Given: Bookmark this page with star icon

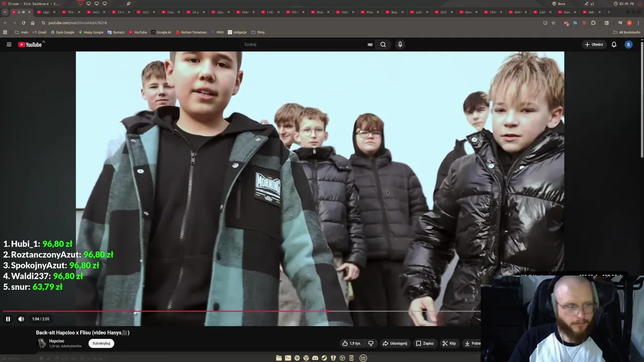Looking at the screenshot, I should tap(553, 23).
